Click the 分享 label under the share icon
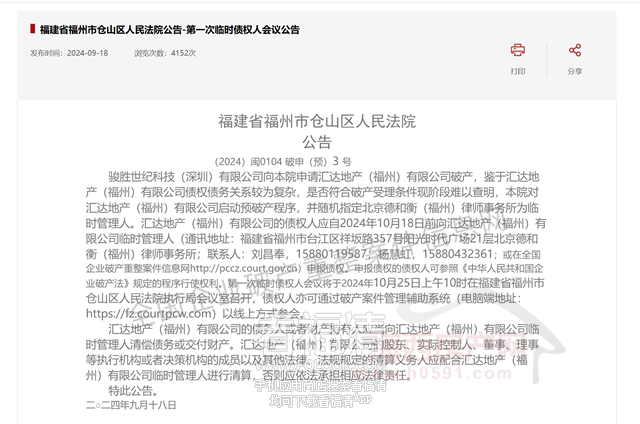 [x=575, y=71]
